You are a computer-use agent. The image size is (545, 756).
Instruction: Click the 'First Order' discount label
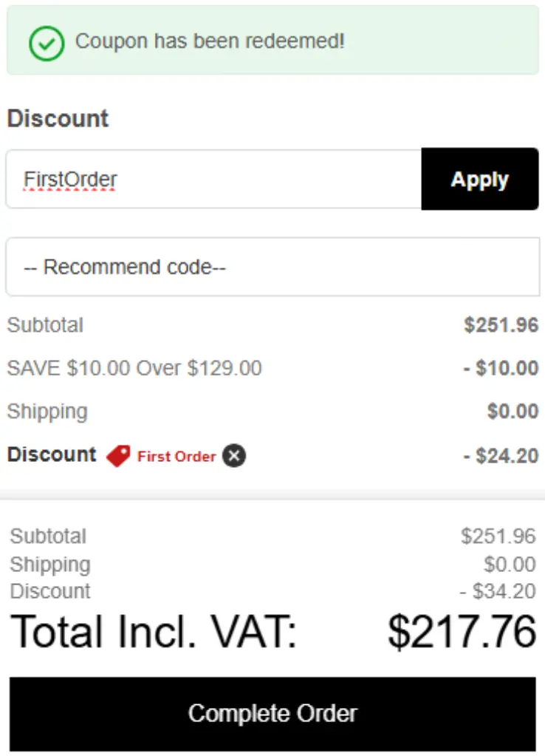coord(175,456)
